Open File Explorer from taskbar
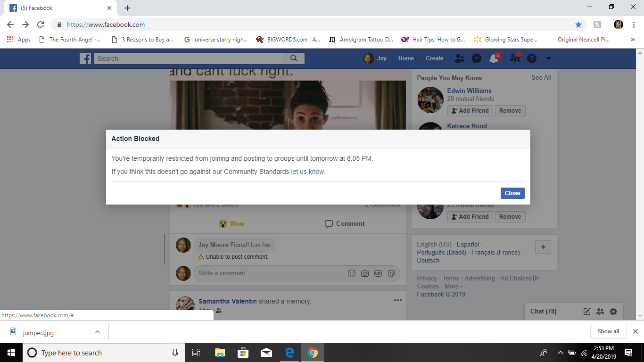 (220, 353)
